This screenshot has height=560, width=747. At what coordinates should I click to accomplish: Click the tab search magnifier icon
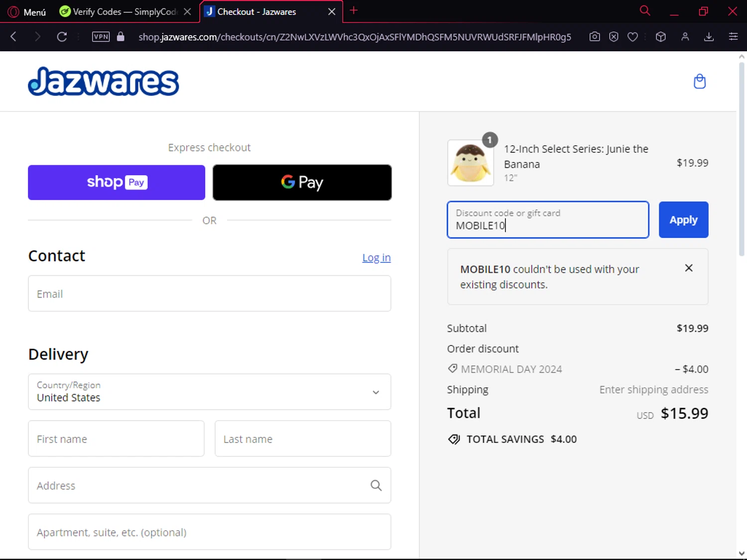click(x=645, y=10)
